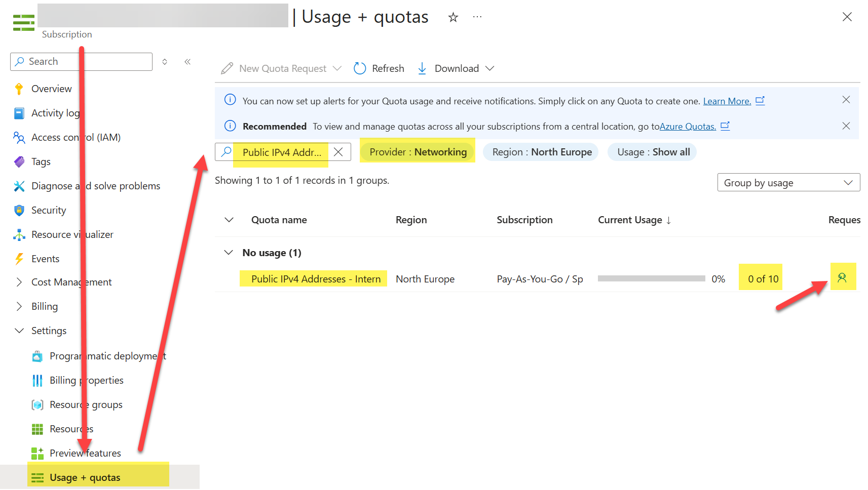Image resolution: width=868 pixels, height=490 pixels.
Task: Open the Activity log icon
Action: coord(19,113)
